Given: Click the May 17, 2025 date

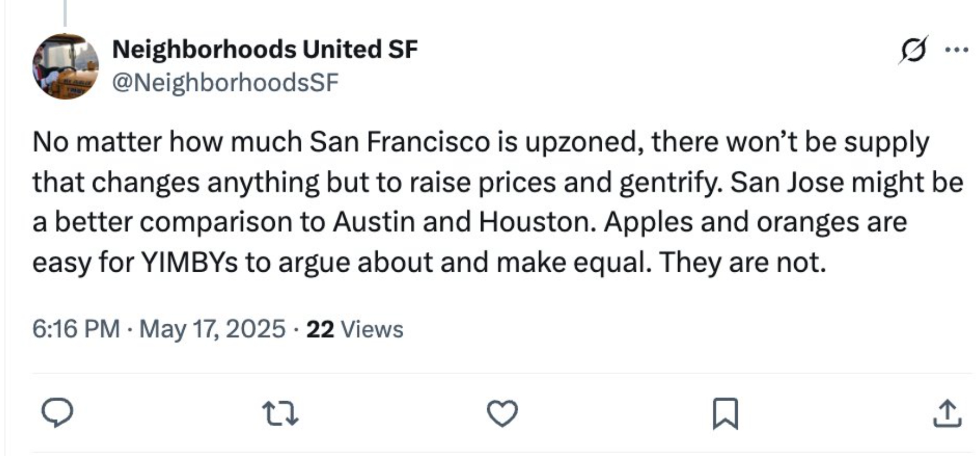Looking at the screenshot, I should point(212,329).
